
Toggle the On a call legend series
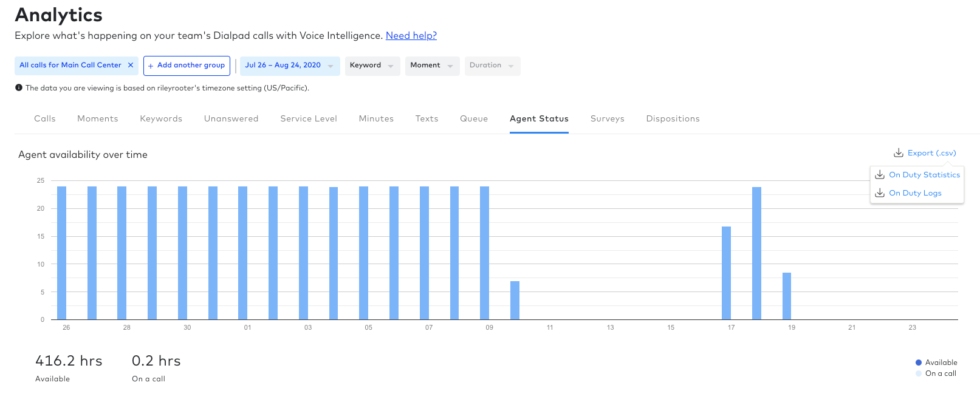[x=936, y=373]
